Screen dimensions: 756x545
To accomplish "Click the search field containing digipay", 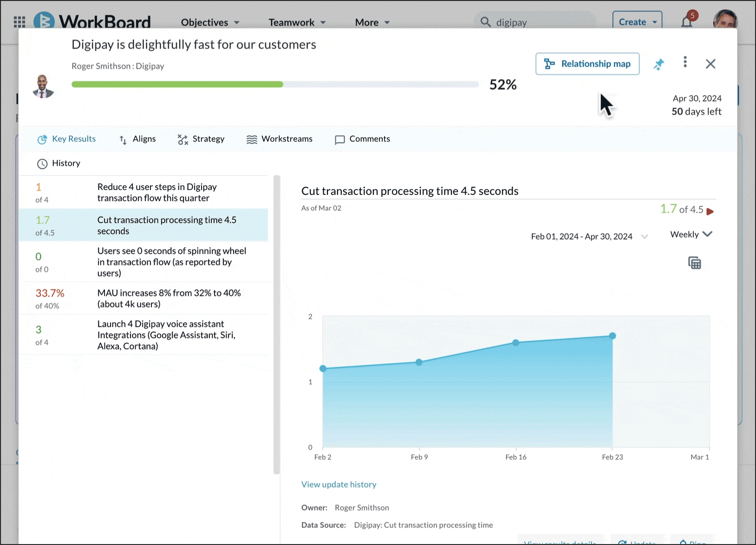I will pyautogui.click(x=535, y=22).
